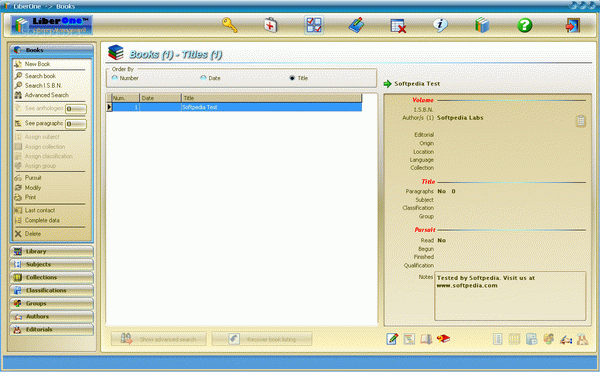Viewport: 600px width, 372px height.
Task: Click the clipboard icon beside the Author/s field
Action: click(x=581, y=121)
